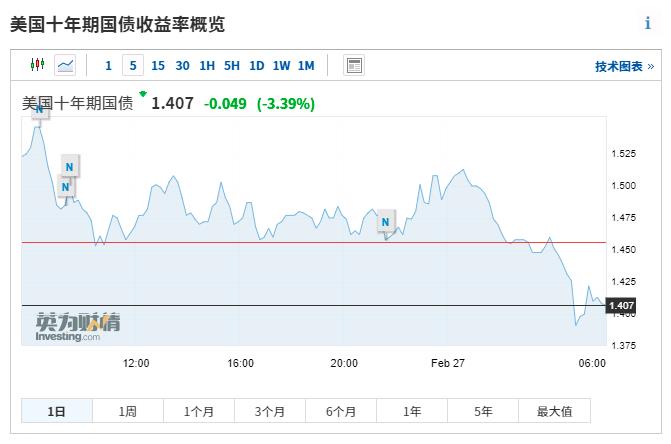
Task: Select the 1W interval option
Action: [281, 66]
